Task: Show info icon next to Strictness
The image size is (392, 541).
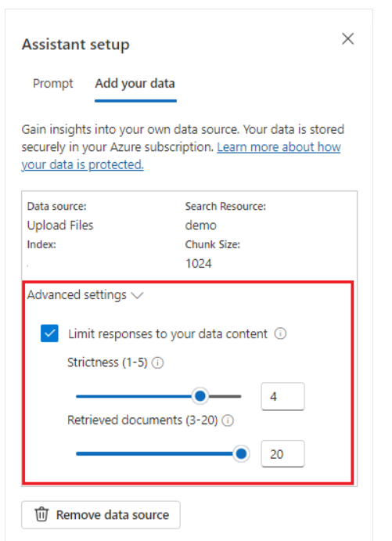Action: 158,363
